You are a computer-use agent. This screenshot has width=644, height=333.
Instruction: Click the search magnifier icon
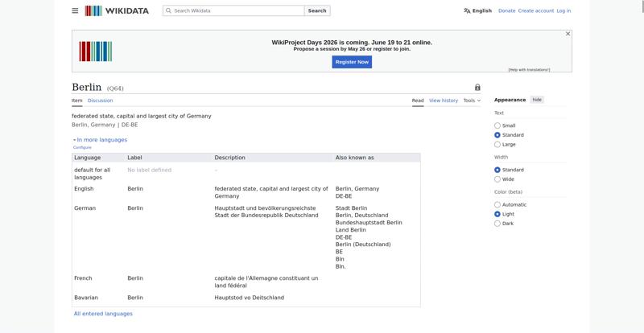(168, 10)
